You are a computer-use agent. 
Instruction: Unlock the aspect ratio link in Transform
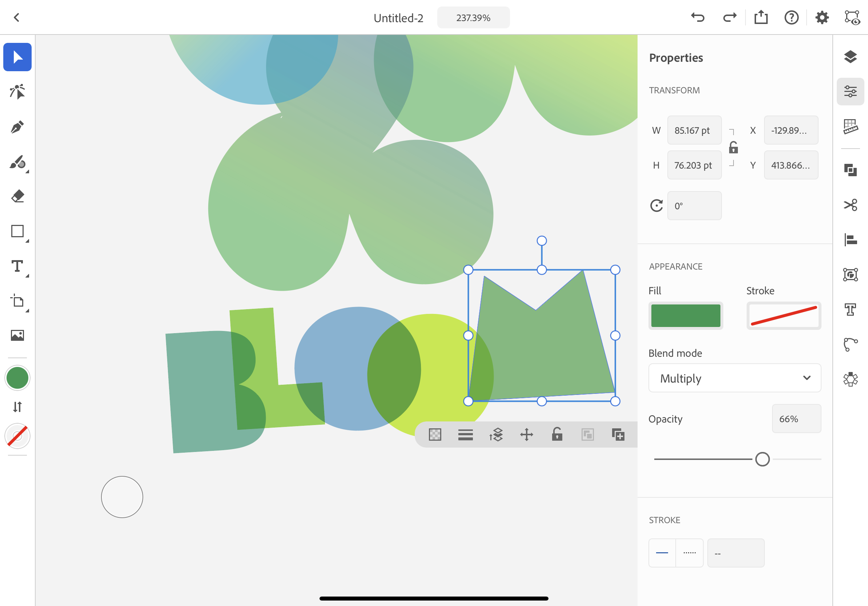[x=734, y=148]
